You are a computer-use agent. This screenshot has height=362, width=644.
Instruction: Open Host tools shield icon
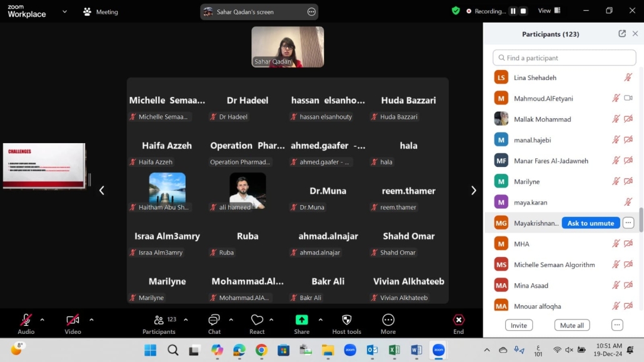[346, 320]
